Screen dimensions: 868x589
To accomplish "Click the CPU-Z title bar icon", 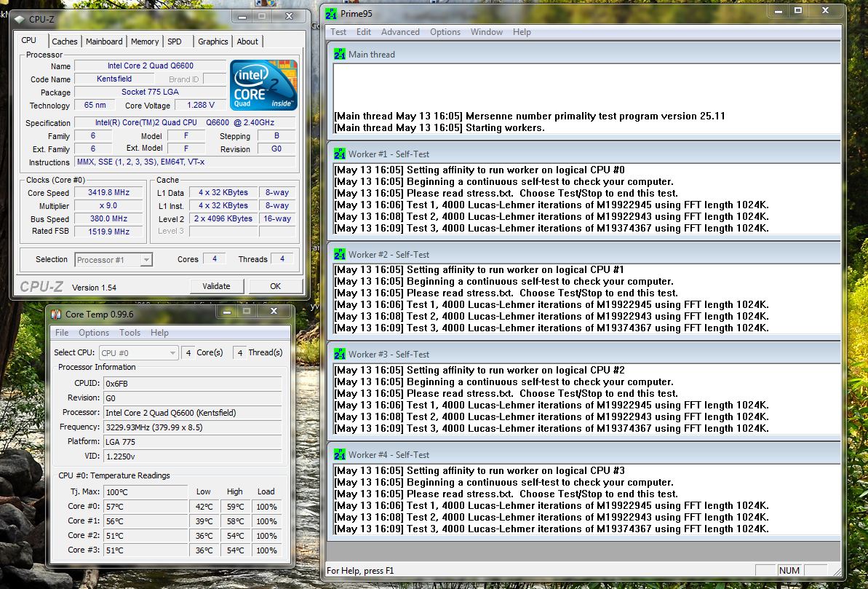I will 20,20.
